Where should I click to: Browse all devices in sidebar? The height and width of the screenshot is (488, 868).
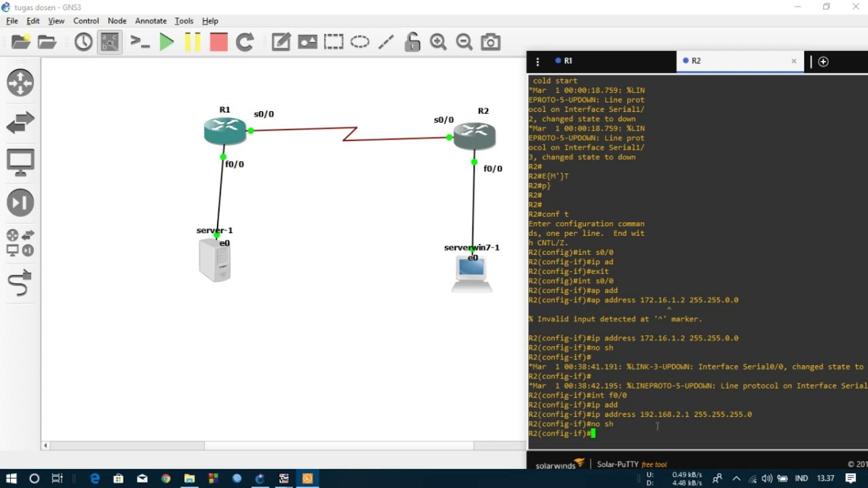click(20, 243)
